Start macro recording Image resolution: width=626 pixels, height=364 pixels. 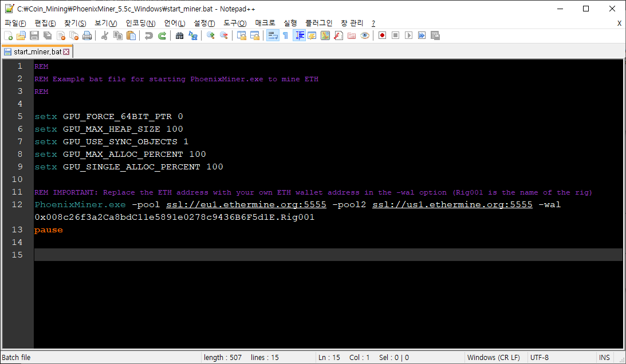click(x=382, y=36)
